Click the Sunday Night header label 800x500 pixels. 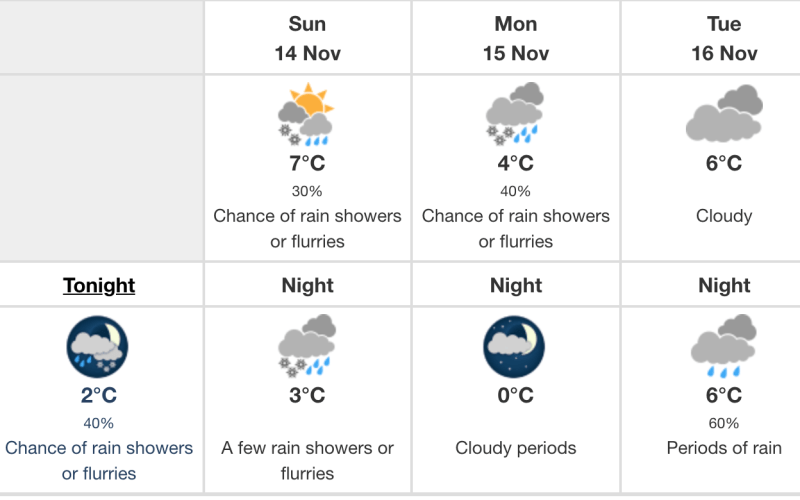pos(307,286)
